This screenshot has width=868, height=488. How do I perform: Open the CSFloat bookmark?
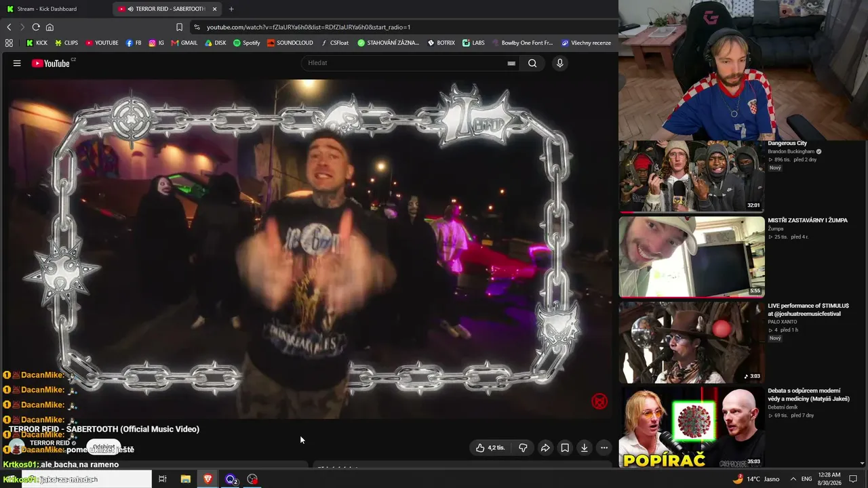pos(334,43)
